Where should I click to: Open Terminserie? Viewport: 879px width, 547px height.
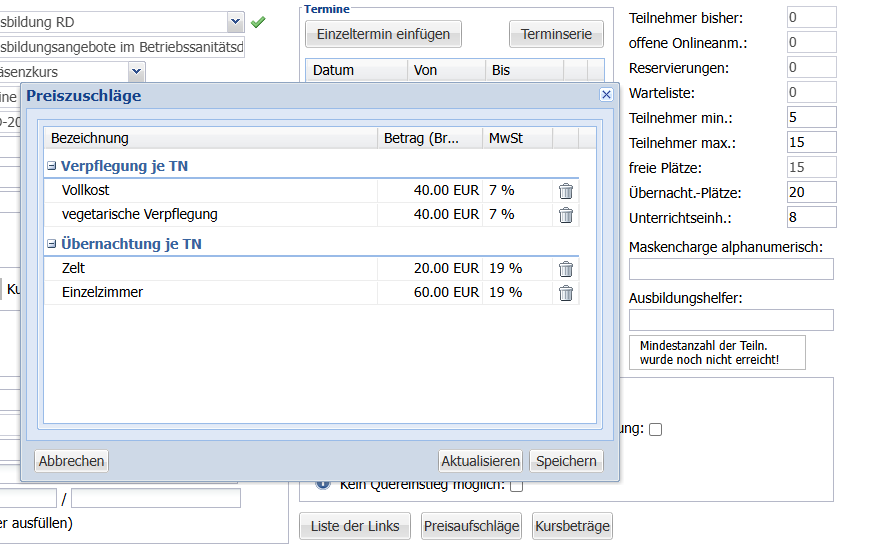pyautogui.click(x=556, y=34)
